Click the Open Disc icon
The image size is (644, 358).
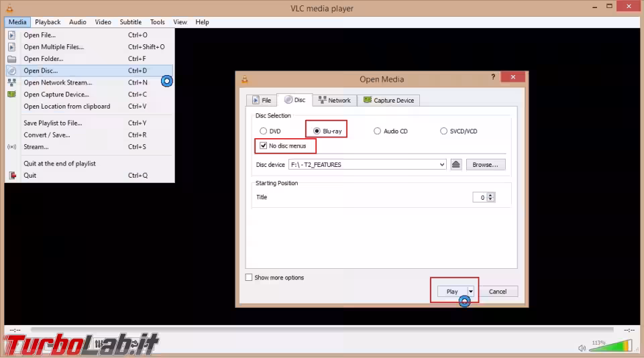click(12, 70)
